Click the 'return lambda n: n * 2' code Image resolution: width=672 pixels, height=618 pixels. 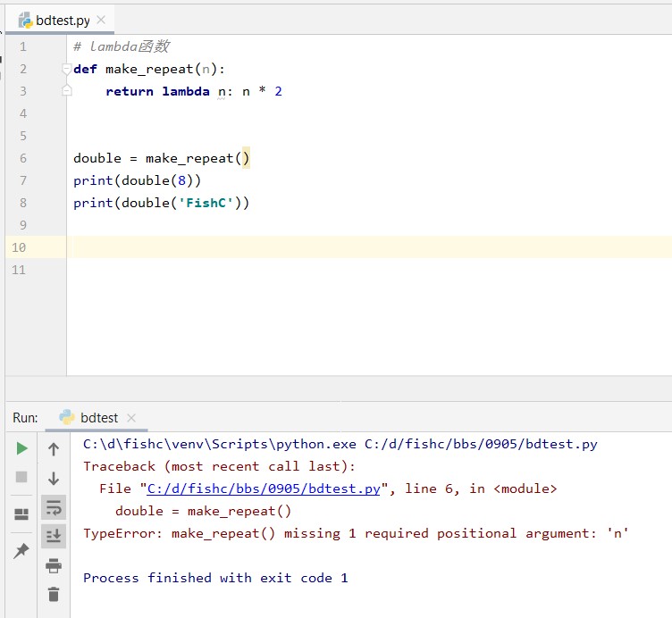tap(194, 91)
